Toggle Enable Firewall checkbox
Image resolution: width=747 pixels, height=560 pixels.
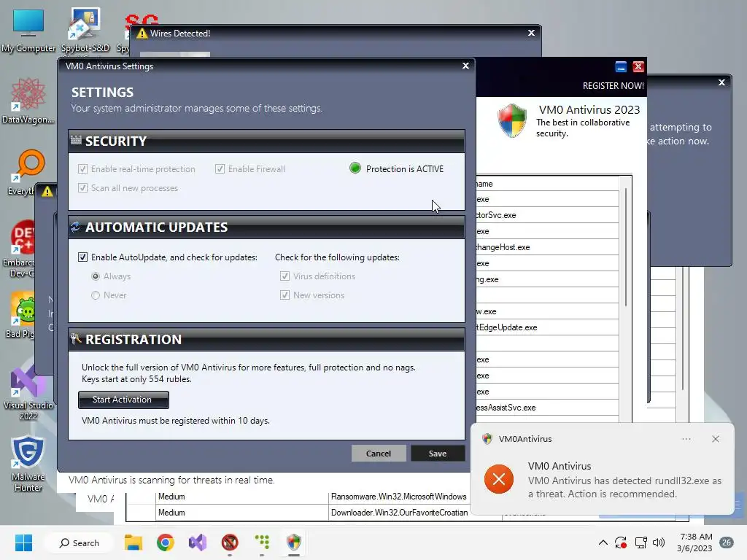220,169
